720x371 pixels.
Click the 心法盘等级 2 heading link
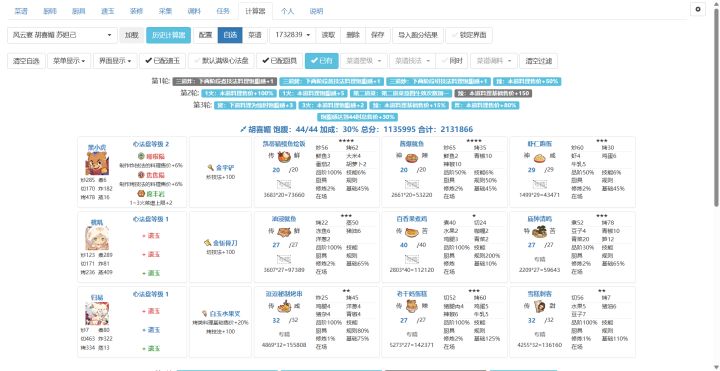pyautogui.click(x=151, y=144)
